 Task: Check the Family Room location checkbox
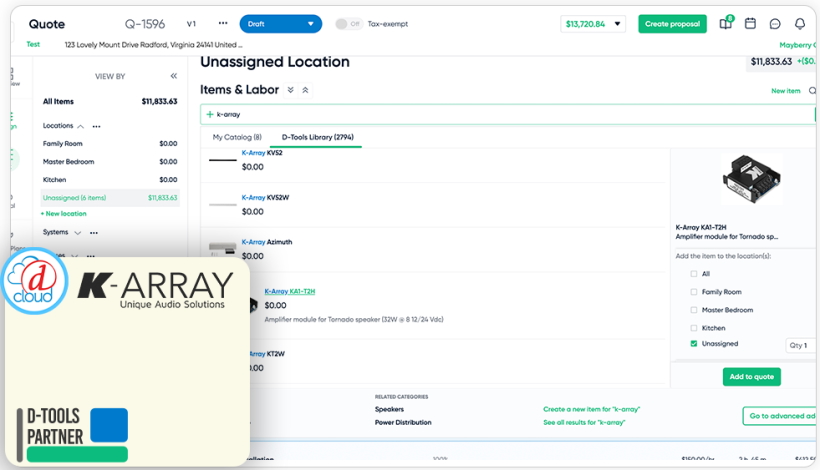(x=693, y=292)
